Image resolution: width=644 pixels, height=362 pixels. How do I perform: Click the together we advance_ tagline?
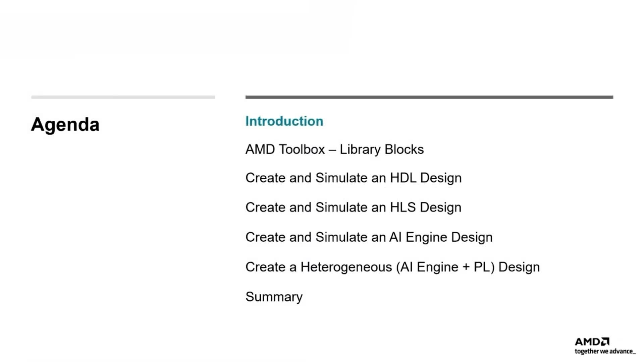tap(605, 351)
